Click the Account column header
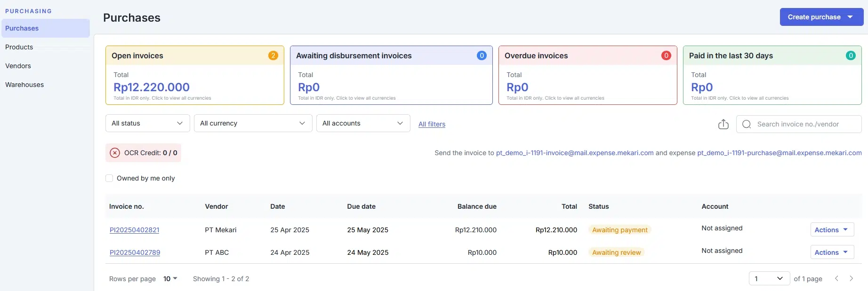868x291 pixels. click(715, 206)
